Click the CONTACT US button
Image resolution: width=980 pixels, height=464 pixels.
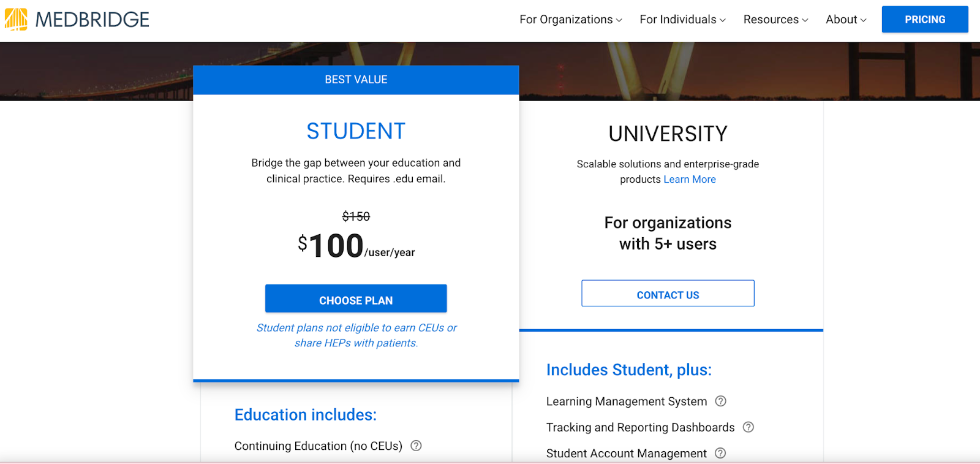click(668, 294)
